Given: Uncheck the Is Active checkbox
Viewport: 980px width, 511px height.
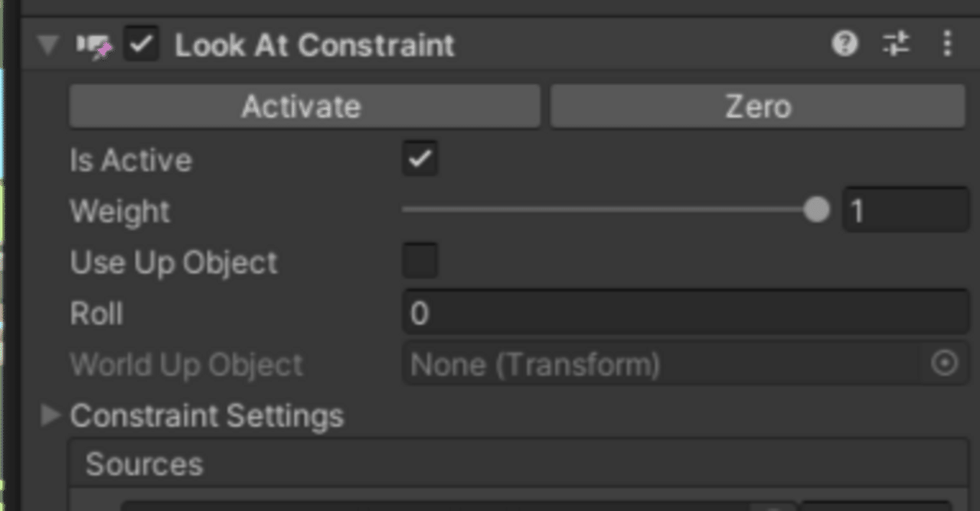Looking at the screenshot, I should click(419, 159).
